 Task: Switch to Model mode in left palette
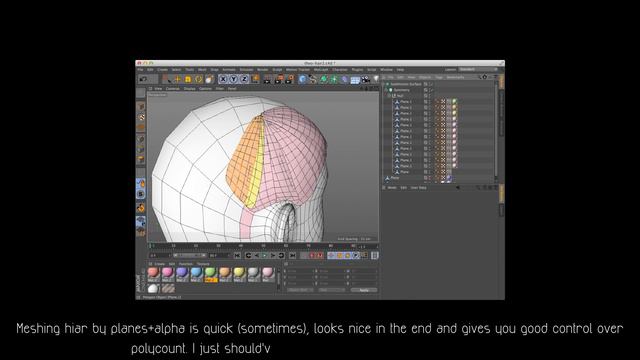[x=141, y=107]
